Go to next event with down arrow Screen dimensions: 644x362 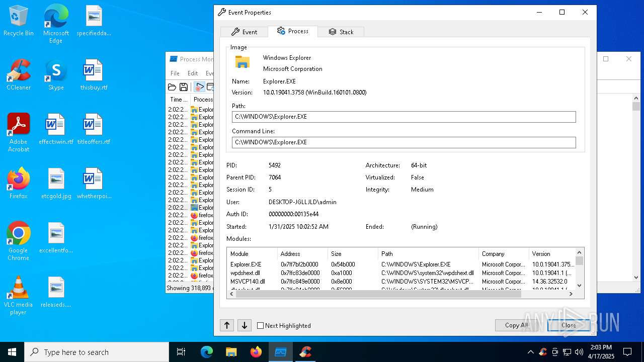click(244, 325)
